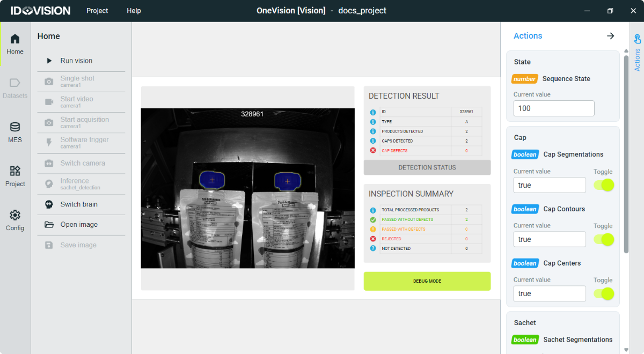Click the DETECTION STATUS button
644x354 pixels.
click(x=427, y=167)
